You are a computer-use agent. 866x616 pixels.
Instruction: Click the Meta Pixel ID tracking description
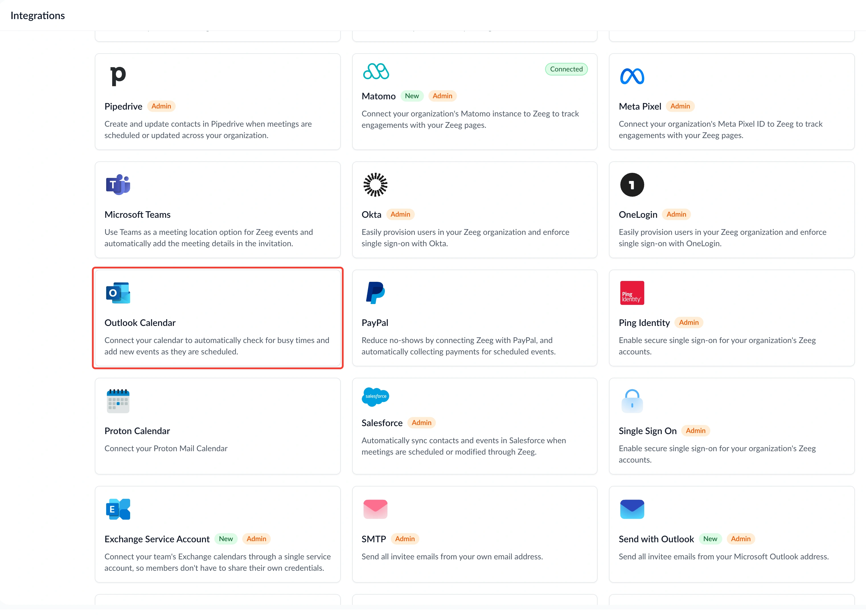720,129
